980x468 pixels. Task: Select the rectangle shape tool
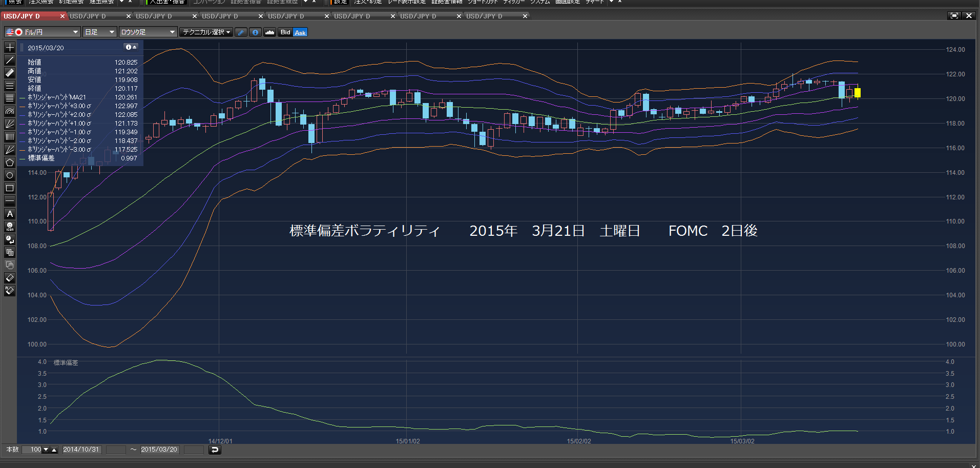tap(10, 188)
